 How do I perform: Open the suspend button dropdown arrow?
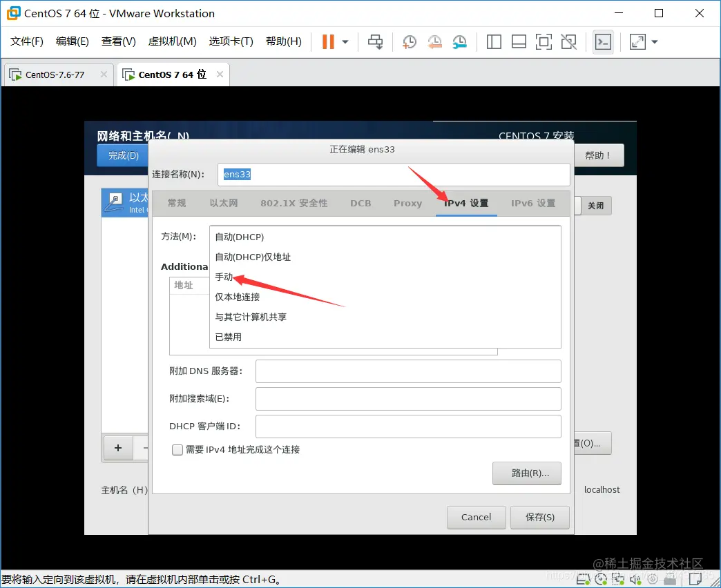[343, 41]
